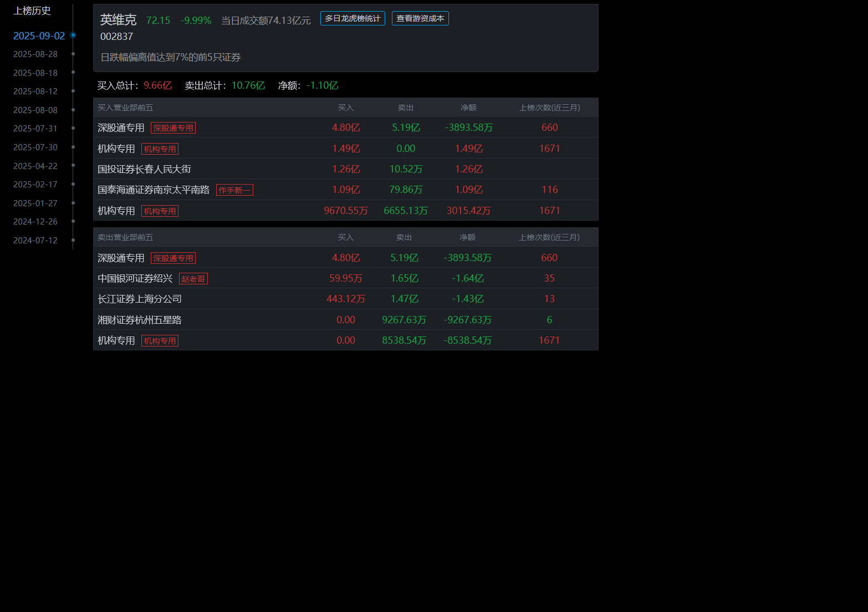Screen dimensions: 868x612
Task: Open 长江证券上海分公司 branch
Action: click(x=140, y=299)
